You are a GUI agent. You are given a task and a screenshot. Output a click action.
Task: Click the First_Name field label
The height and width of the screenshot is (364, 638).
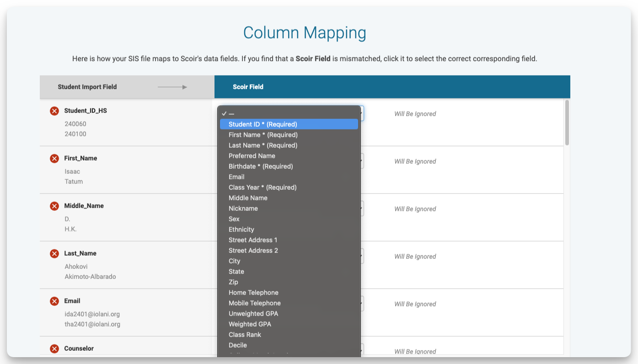80,158
